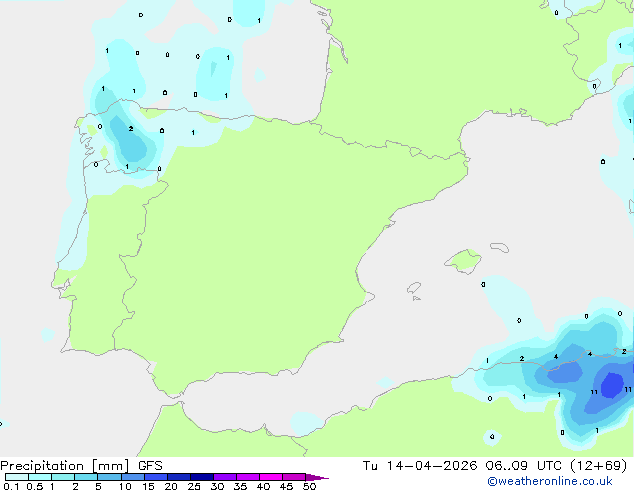Select the lightest 0.1–0.5 mm legend swatch
Viewport: 634px width, 490px height.
17,477
